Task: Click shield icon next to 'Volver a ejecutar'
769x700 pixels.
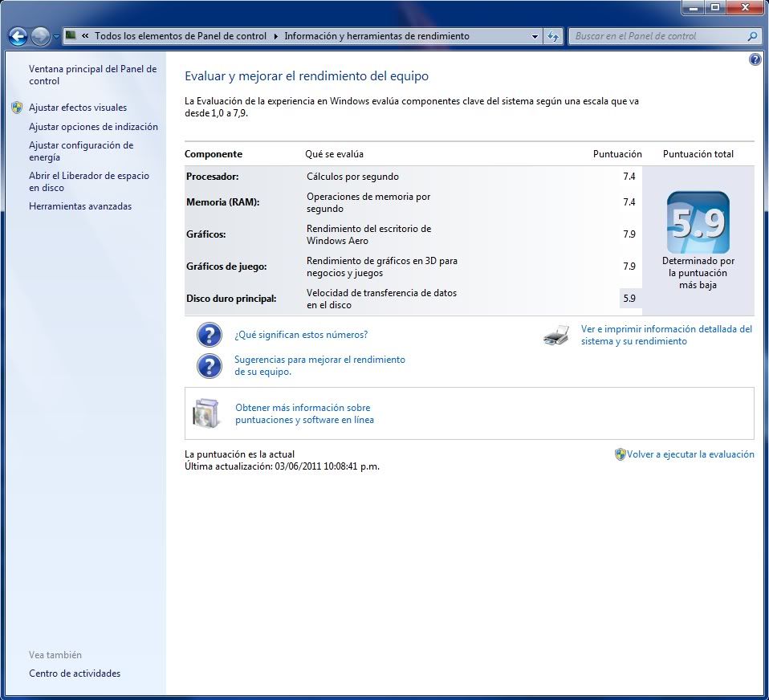Action: point(620,454)
